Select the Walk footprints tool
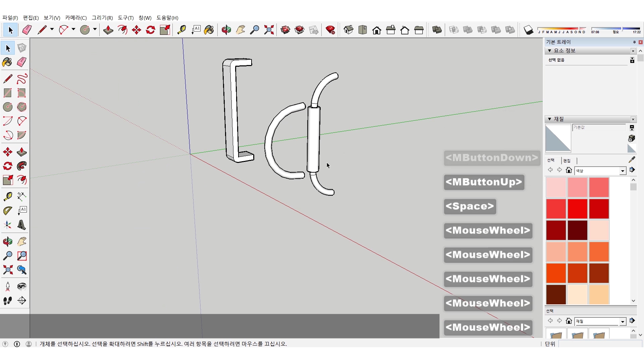 (7, 301)
